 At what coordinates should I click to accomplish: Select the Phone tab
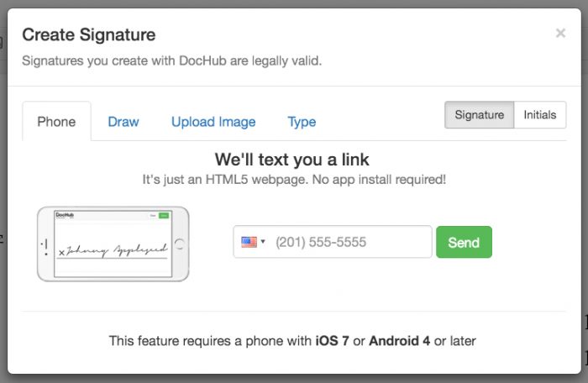pyautogui.click(x=56, y=122)
